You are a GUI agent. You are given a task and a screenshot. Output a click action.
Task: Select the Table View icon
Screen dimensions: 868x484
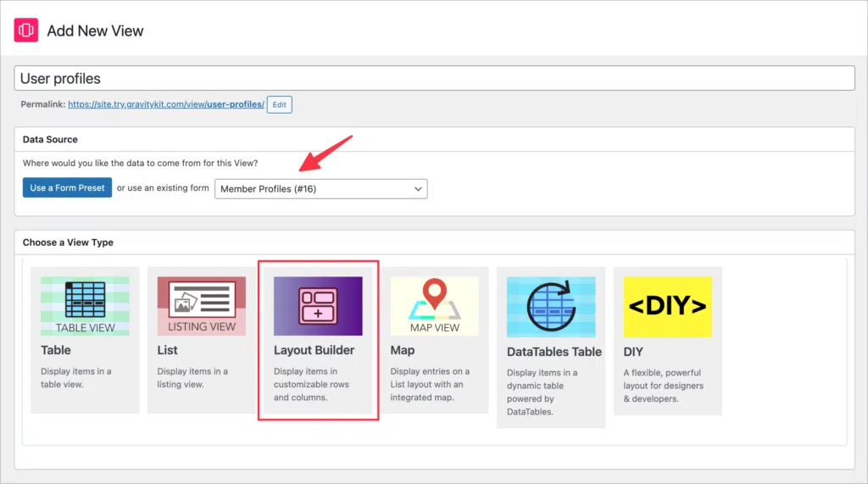pos(85,306)
